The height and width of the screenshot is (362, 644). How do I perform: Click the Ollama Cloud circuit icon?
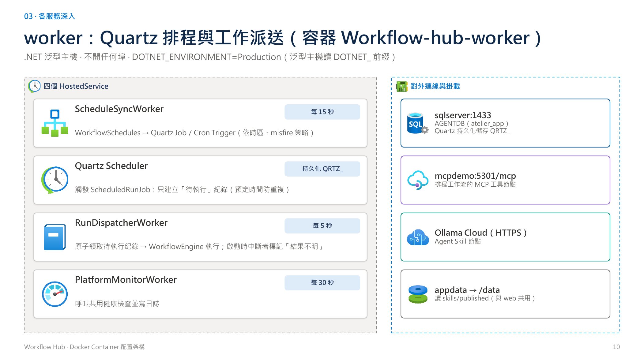pyautogui.click(x=418, y=237)
